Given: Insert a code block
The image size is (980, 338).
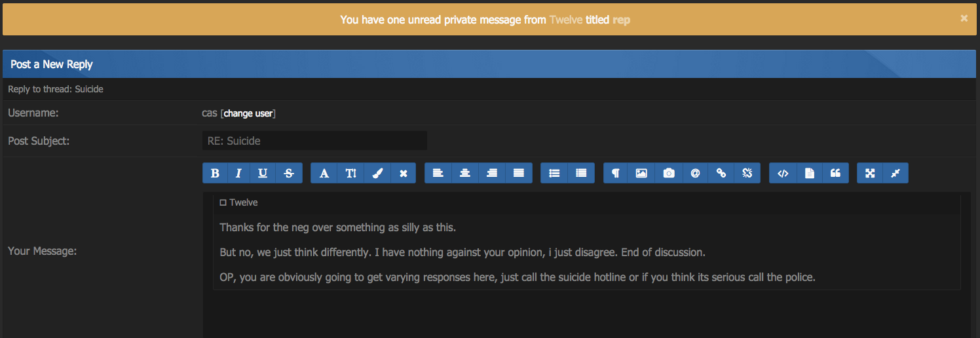Looking at the screenshot, I should pos(783,173).
